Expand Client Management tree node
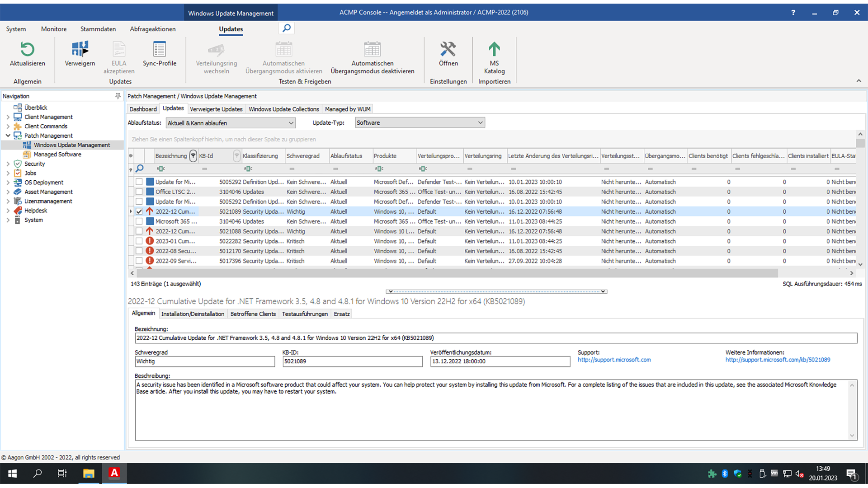The height and width of the screenshot is (488, 868). (x=8, y=117)
